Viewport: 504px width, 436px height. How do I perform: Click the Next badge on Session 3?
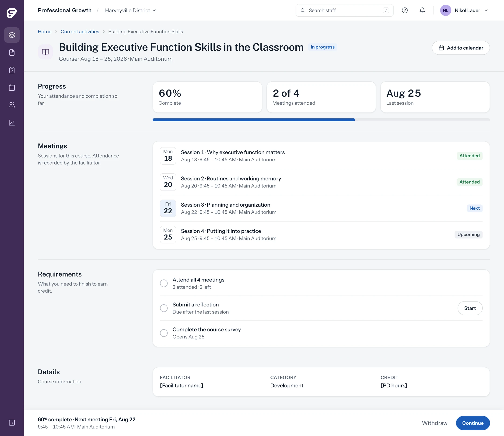[x=475, y=208]
